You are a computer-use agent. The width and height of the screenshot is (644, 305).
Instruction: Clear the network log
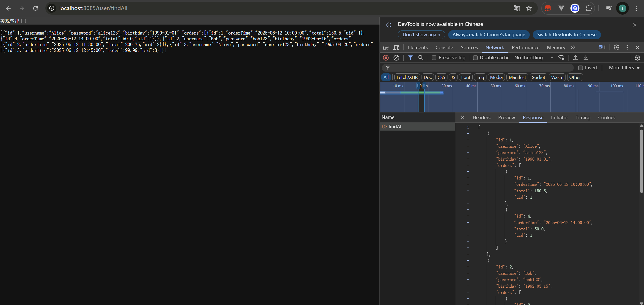396,58
